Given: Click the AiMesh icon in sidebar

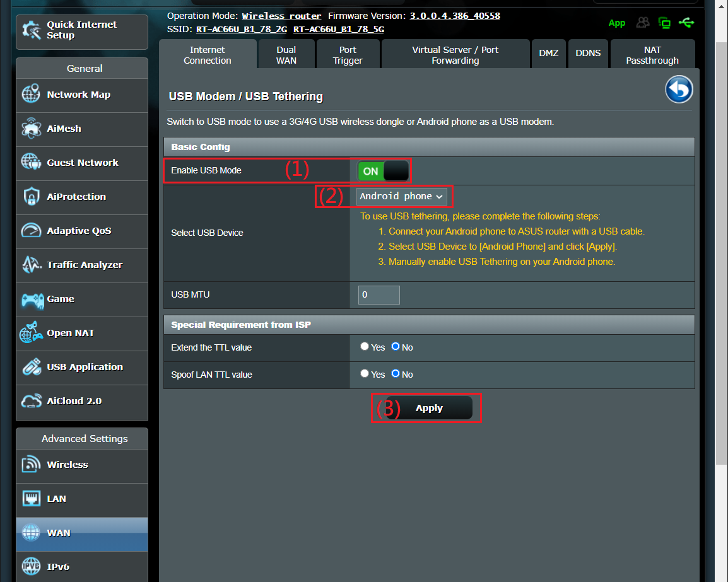Looking at the screenshot, I should [31, 129].
